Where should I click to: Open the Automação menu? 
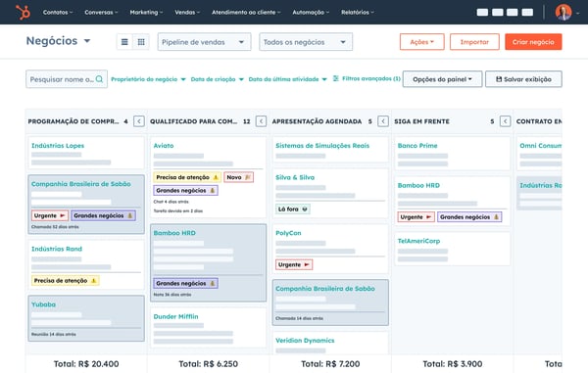[311, 13]
